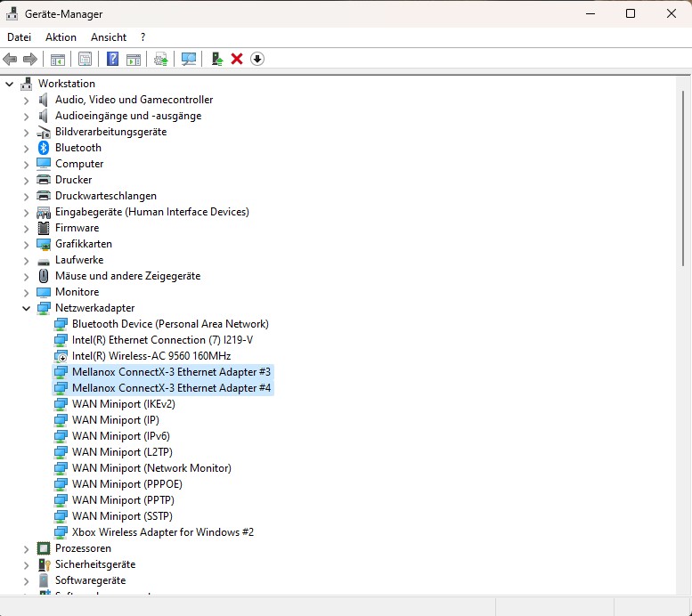Click the properties sheet toolbar icon
This screenshot has height=616, width=692.
(85, 59)
